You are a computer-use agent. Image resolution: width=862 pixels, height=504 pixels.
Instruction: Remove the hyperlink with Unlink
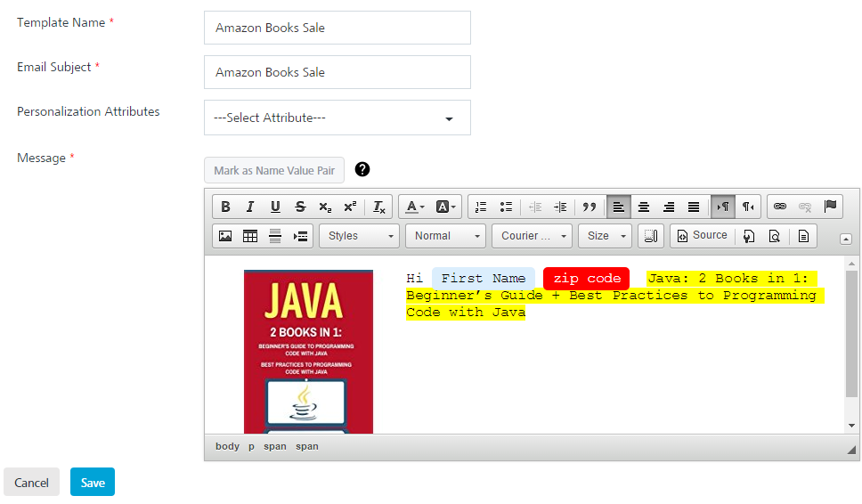coord(805,207)
